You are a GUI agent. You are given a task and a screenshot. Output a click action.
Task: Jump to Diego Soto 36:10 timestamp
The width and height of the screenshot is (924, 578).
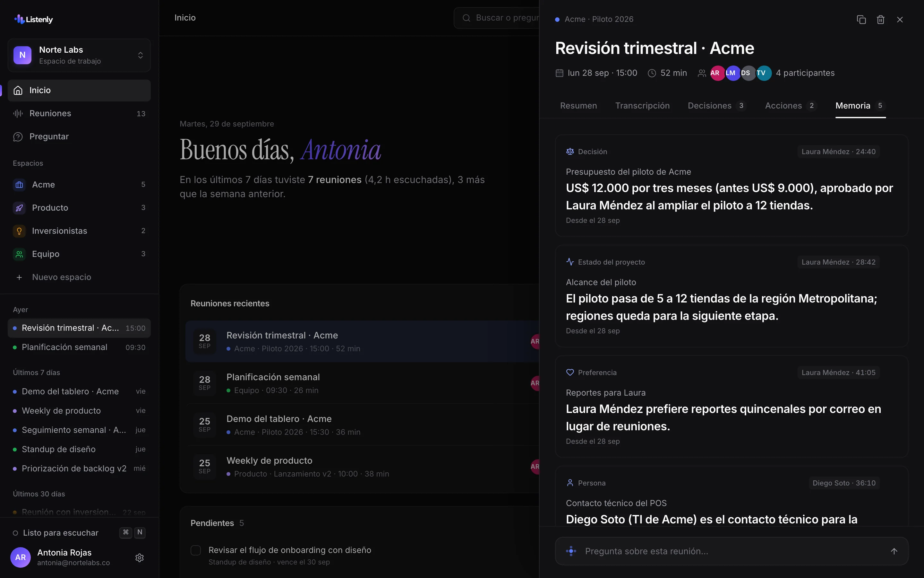[844, 483]
